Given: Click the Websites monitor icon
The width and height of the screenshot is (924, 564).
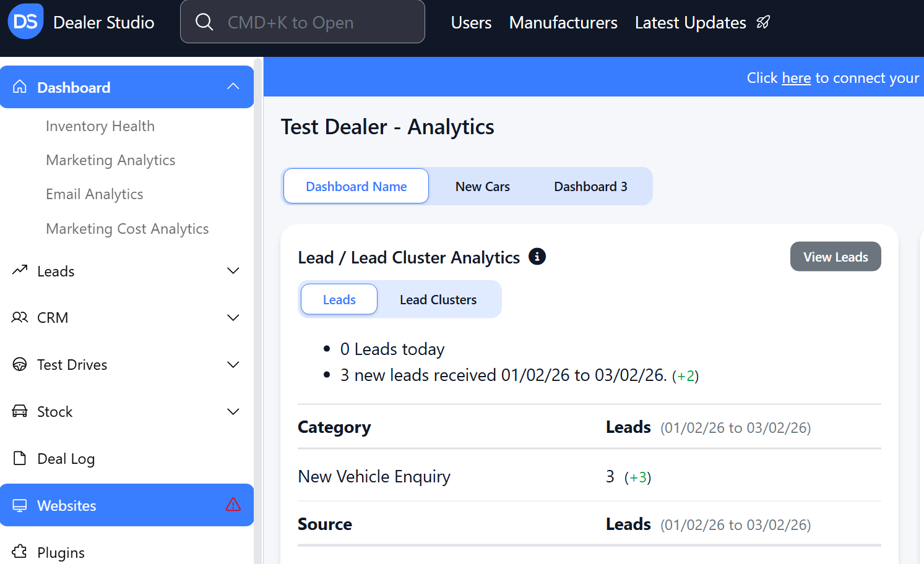Looking at the screenshot, I should pyautogui.click(x=20, y=505).
